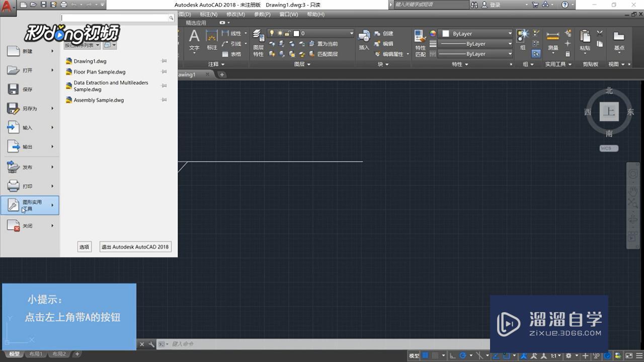The width and height of the screenshot is (644, 362).
Task: Open the Dimension (标注) menu
Action: pos(209,14)
